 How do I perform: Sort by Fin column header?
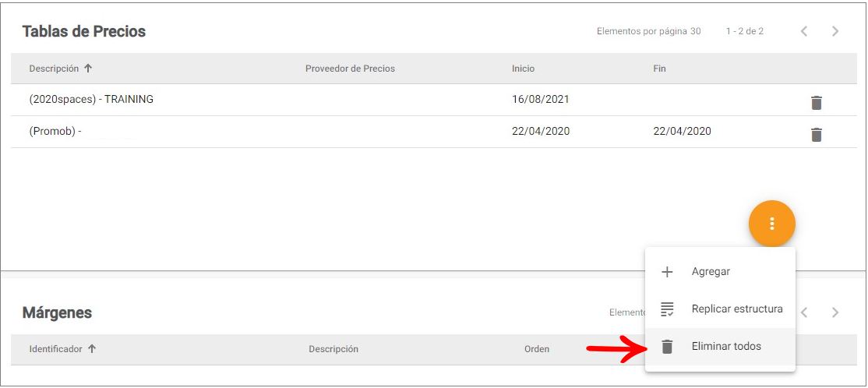coord(659,69)
